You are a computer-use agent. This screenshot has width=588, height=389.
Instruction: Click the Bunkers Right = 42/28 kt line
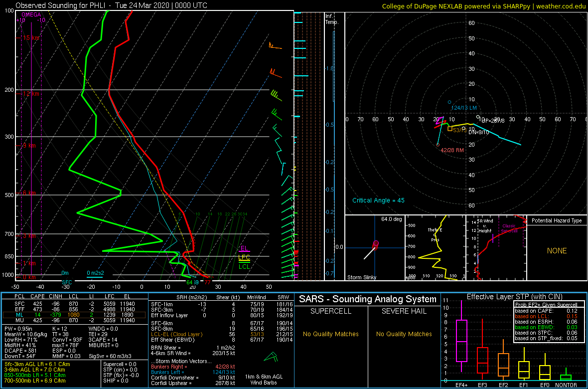pos(193,367)
